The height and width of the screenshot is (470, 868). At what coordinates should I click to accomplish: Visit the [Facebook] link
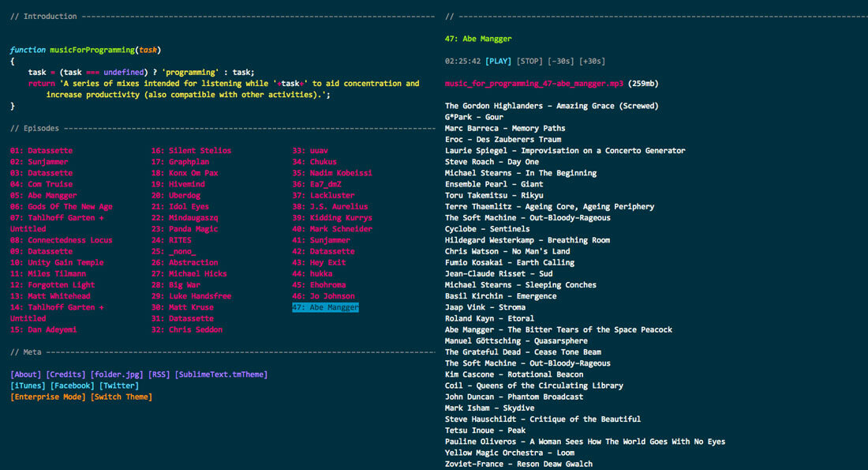click(73, 385)
